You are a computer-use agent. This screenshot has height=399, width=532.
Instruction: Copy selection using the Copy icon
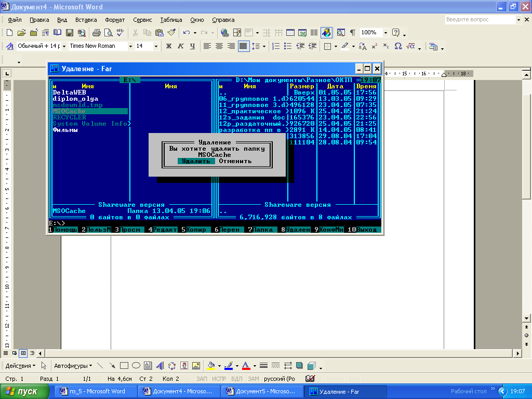coord(147,33)
